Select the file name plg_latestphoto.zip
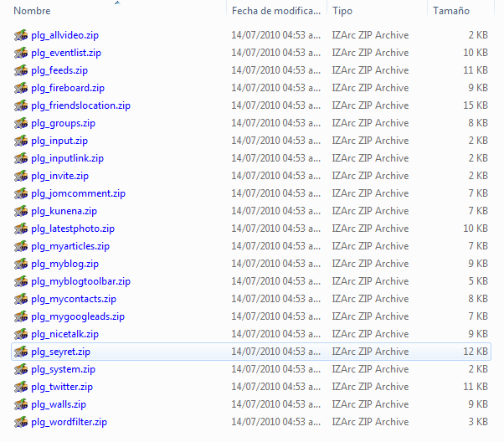The width and height of the screenshot is (504, 442). (73, 229)
